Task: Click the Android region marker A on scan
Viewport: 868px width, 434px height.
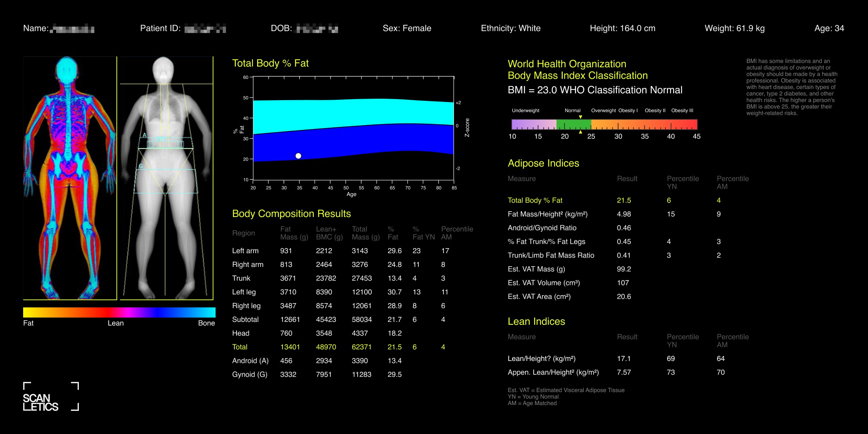Action: (x=145, y=135)
